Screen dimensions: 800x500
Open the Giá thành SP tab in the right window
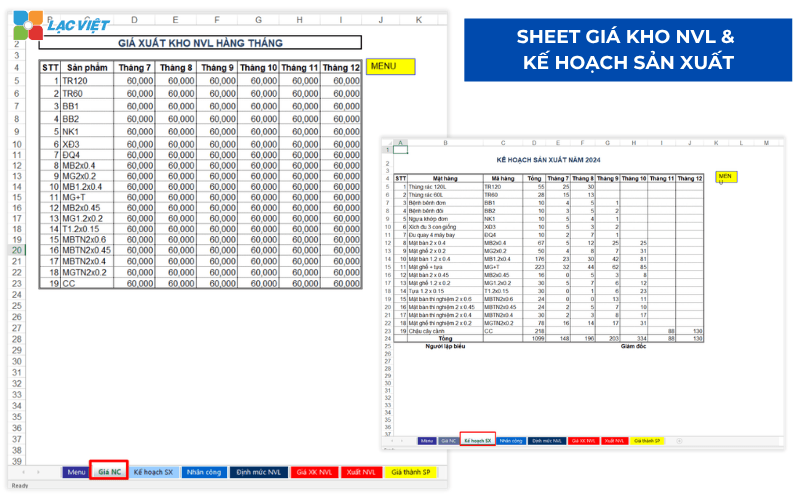coord(647,441)
